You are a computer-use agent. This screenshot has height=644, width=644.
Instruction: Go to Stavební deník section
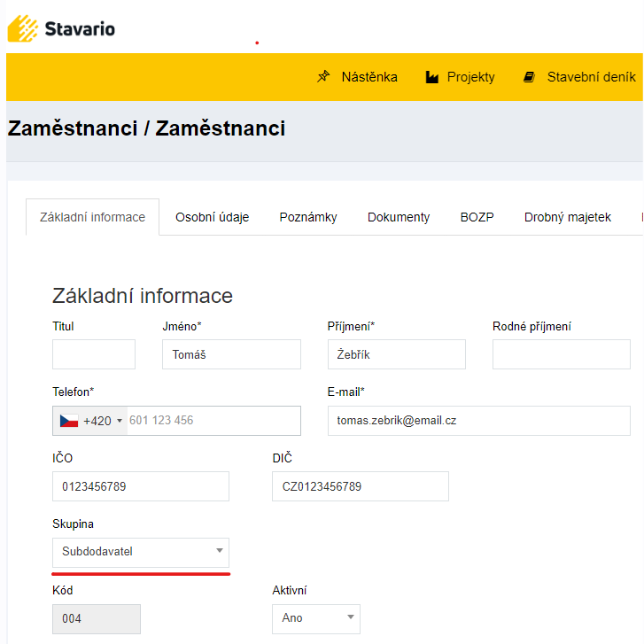tap(590, 77)
